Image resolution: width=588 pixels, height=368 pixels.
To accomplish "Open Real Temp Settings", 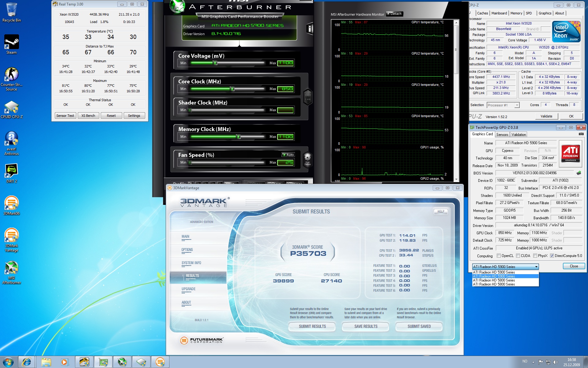I will pyautogui.click(x=134, y=116).
